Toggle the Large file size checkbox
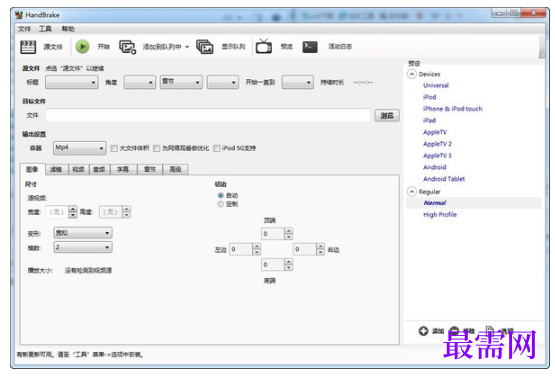The image size is (555, 376). (114, 148)
